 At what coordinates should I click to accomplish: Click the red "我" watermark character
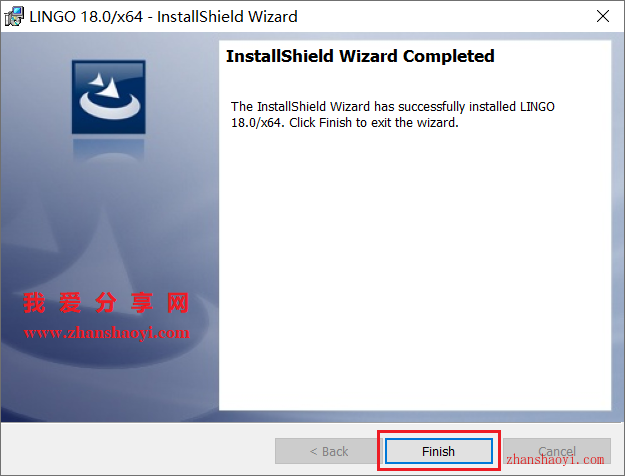34,303
